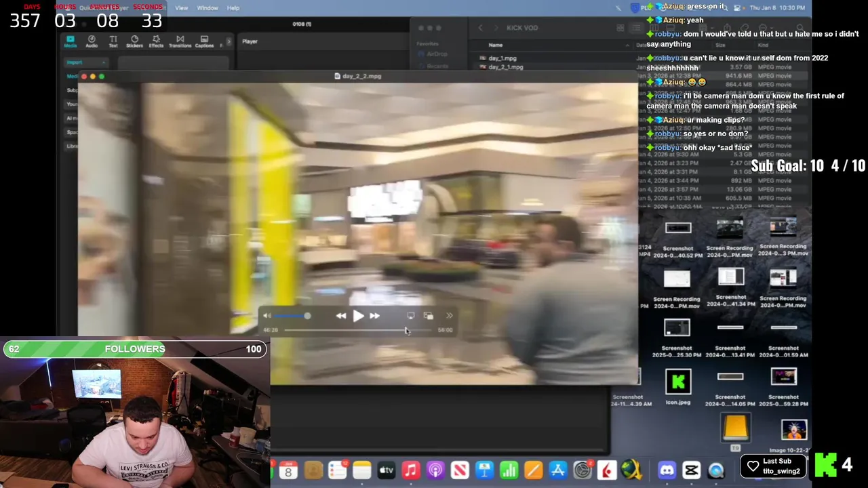Open the App Store from the Dock
868x488 pixels.
[x=557, y=470]
